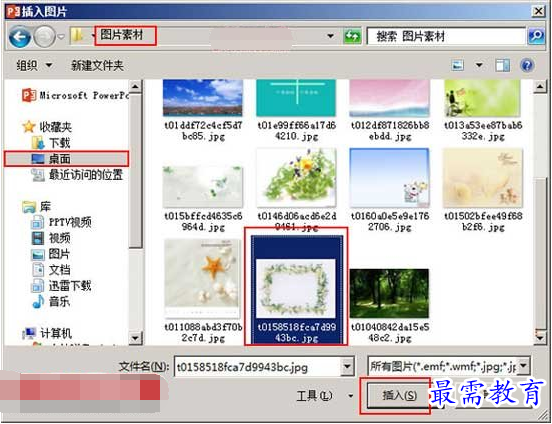
Task: Focus the 搜索 图片素材 search field
Action: coord(446,36)
